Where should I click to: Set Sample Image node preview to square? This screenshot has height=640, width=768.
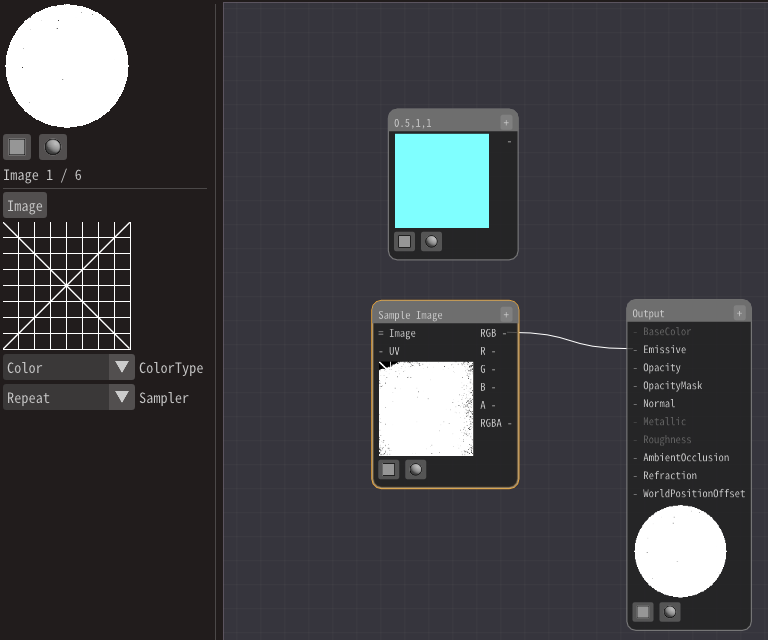(x=388, y=469)
